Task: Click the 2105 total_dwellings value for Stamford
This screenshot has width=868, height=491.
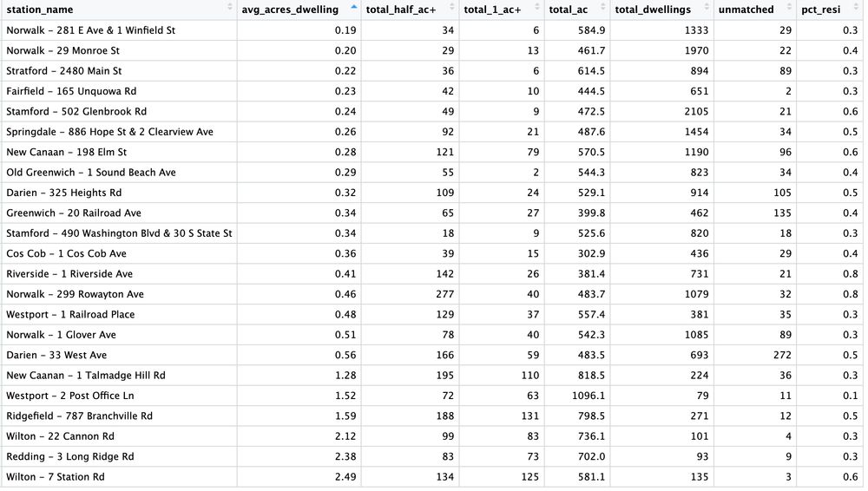Action: (696, 111)
